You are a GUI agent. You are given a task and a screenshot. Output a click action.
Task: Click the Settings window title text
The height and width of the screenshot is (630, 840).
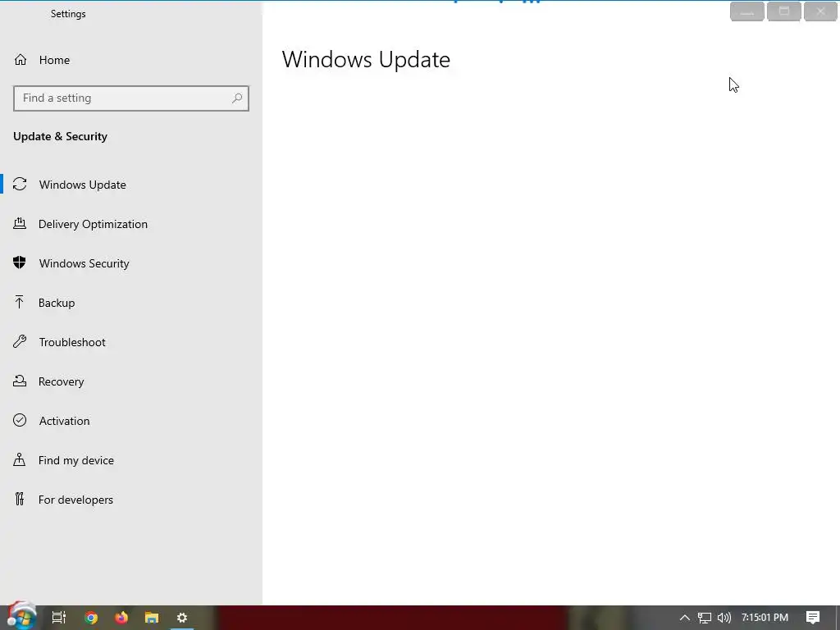coord(68,13)
